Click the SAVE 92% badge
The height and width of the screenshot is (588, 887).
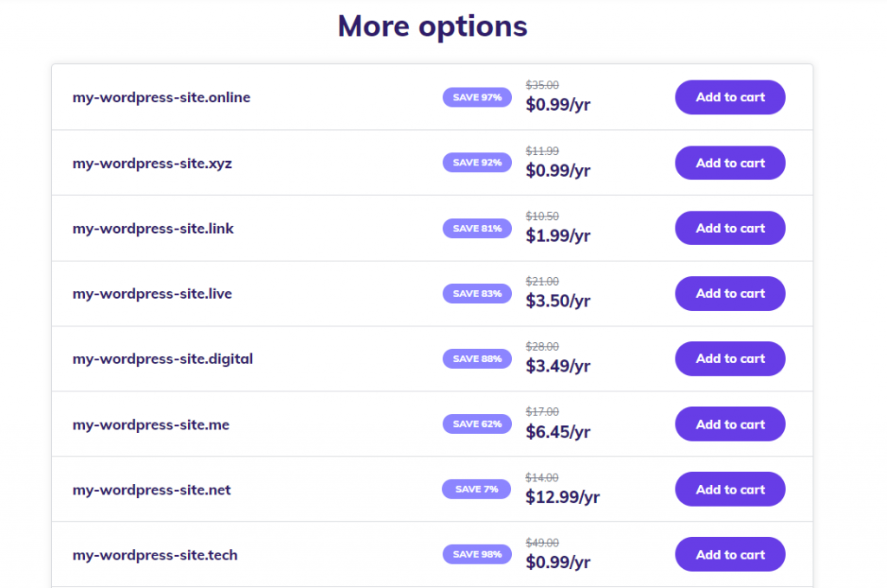click(476, 162)
